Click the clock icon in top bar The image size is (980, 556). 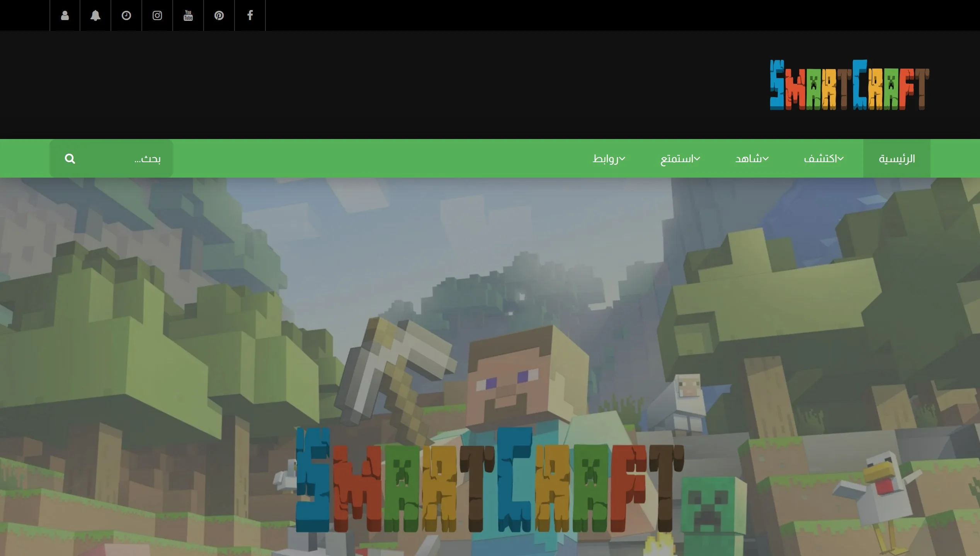tap(126, 15)
